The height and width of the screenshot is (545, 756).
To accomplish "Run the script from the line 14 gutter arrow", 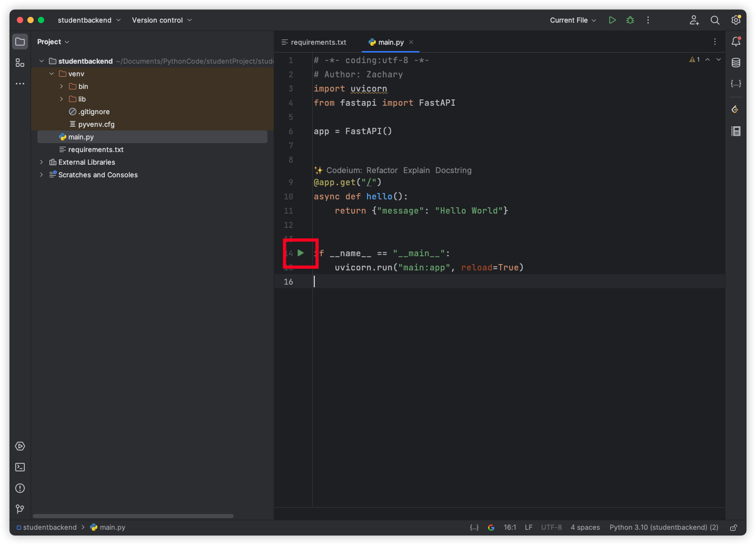I will click(301, 253).
